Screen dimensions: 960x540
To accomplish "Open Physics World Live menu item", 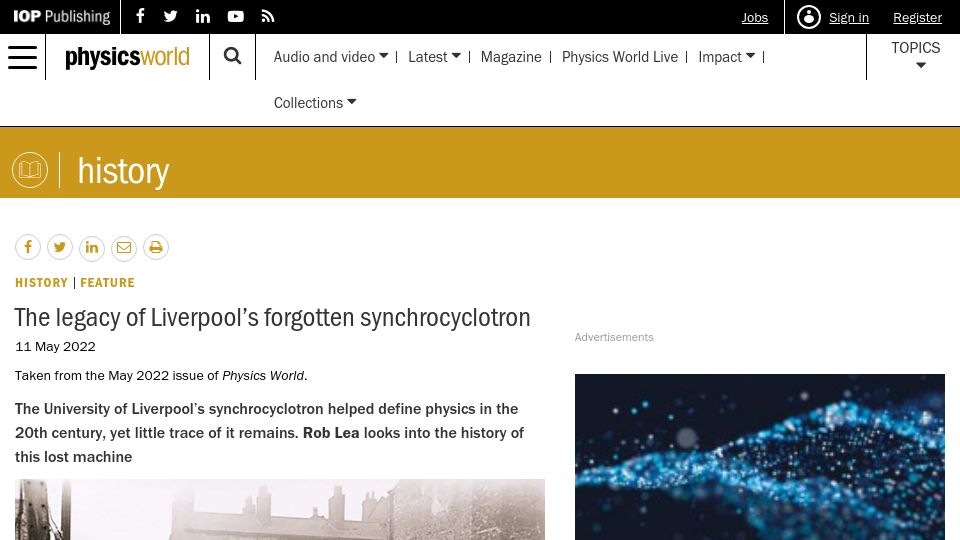I will pyautogui.click(x=620, y=57).
